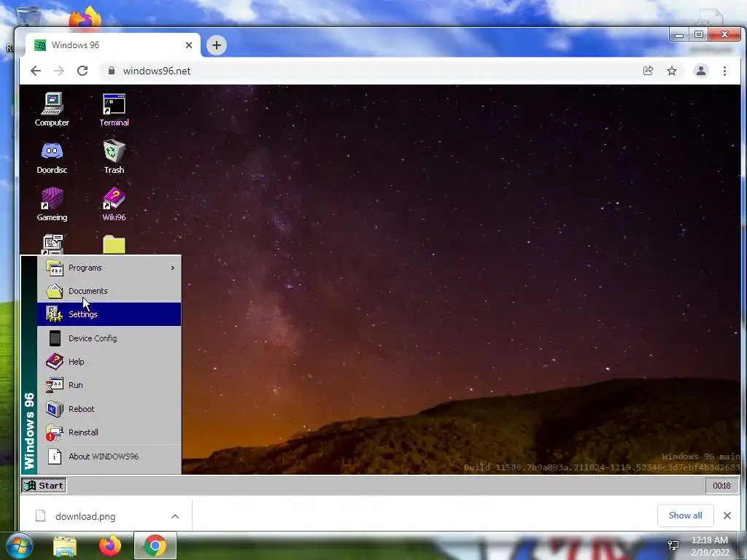Click the About WINDOWS96 info icon

coord(55,456)
